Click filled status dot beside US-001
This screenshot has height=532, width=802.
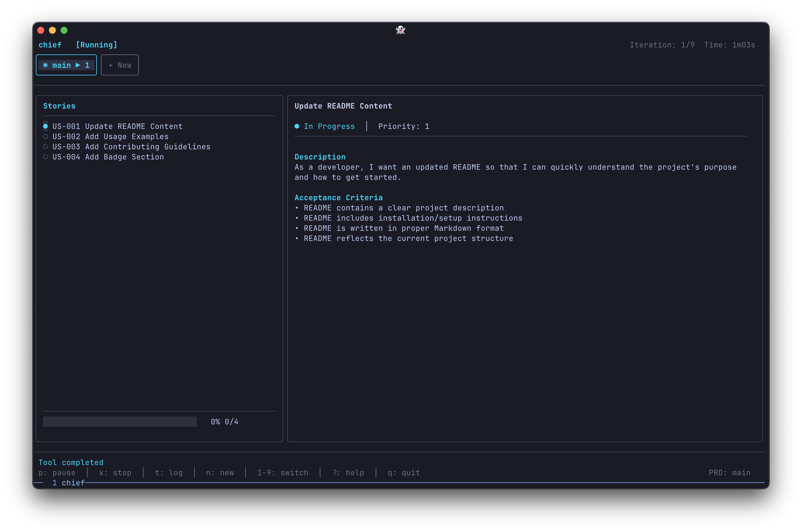[45, 126]
